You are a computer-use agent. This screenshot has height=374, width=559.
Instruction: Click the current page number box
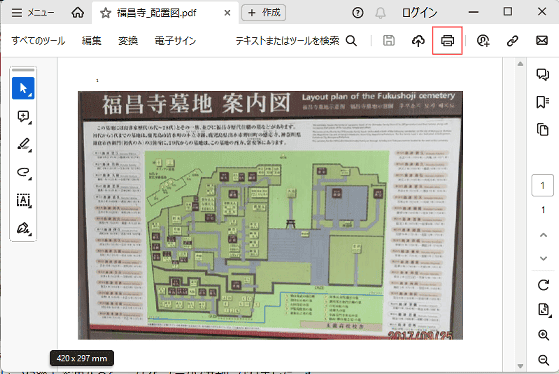[542, 185]
